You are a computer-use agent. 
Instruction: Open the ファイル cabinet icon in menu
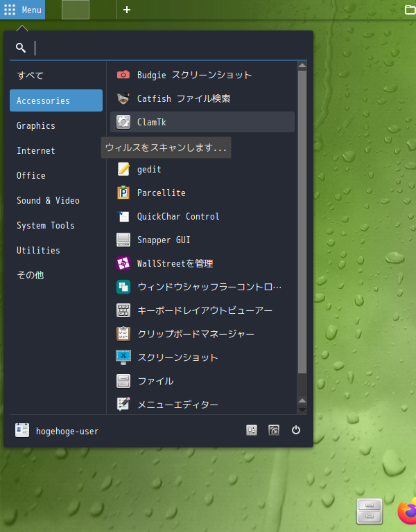123,381
